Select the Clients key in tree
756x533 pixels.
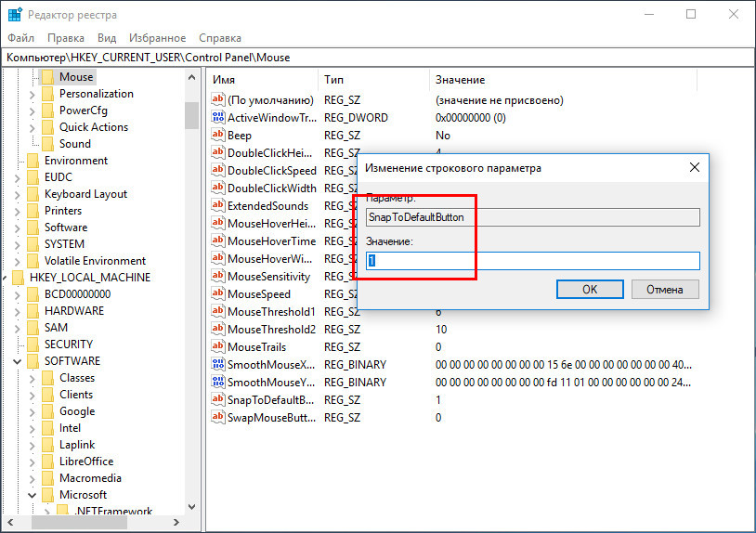tap(76, 395)
